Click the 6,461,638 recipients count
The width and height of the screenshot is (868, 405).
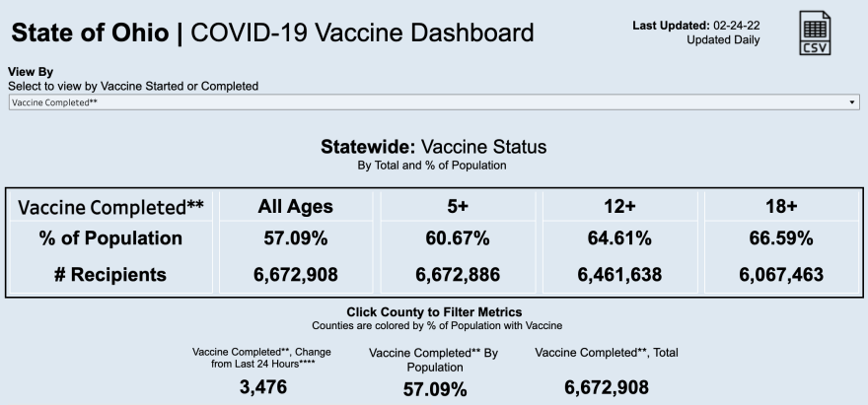[x=619, y=275]
